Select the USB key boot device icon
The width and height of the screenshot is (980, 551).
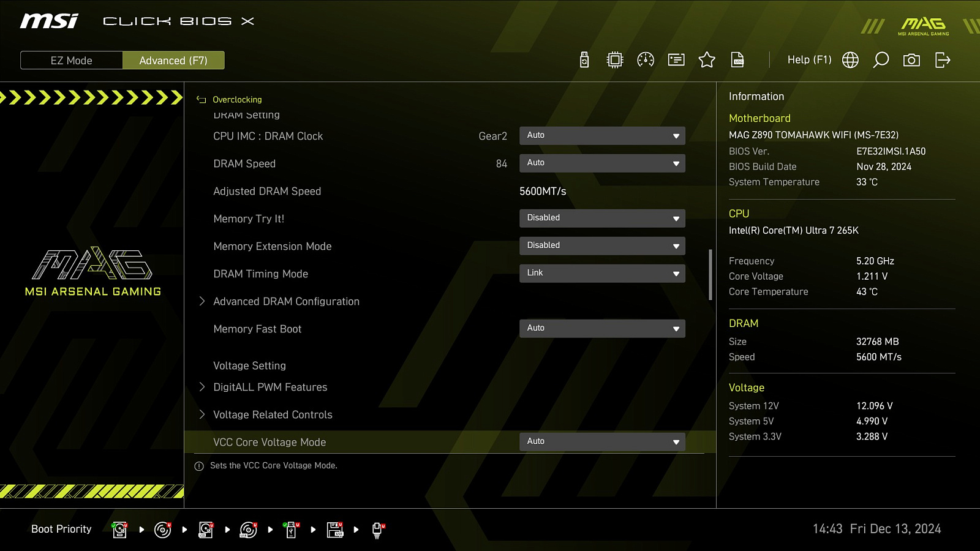[x=292, y=530]
